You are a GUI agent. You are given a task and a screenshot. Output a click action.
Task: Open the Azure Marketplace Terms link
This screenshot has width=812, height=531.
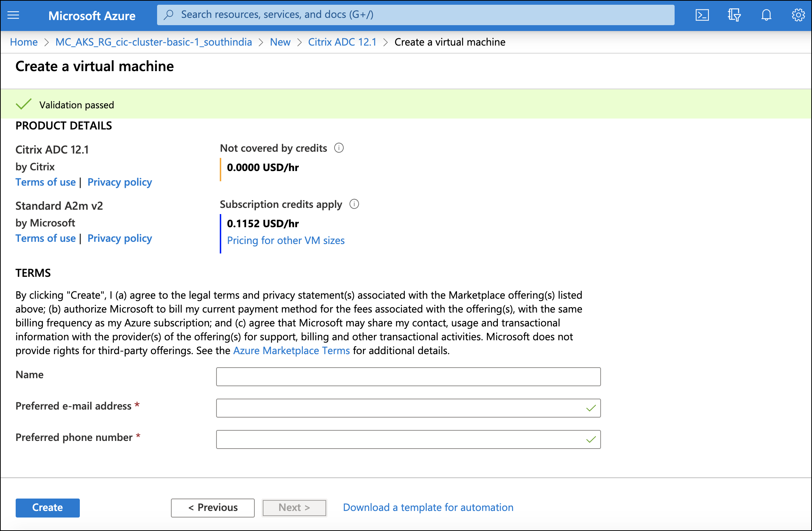tap(292, 350)
